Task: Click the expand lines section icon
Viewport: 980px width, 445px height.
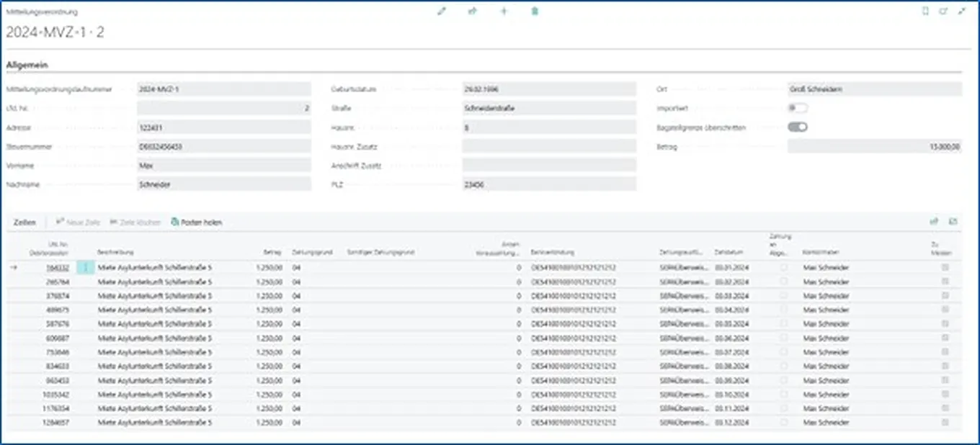Action: point(953,222)
